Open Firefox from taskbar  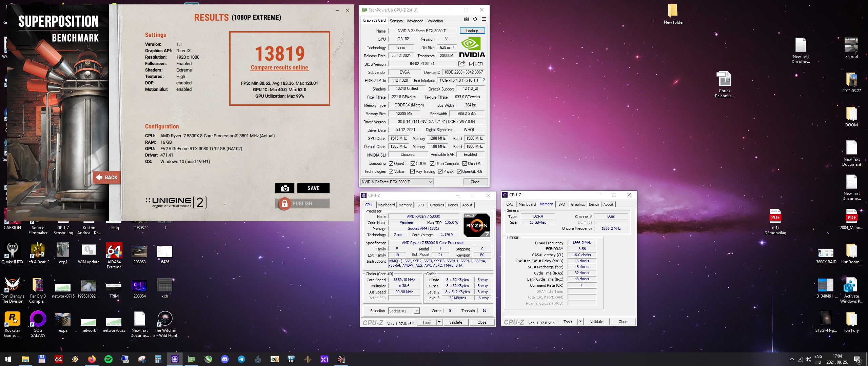[92, 359]
